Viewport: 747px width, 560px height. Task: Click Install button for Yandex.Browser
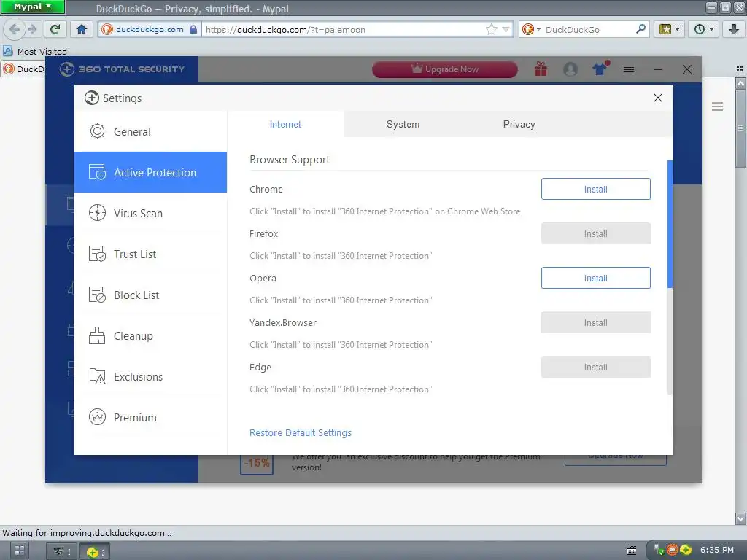(x=595, y=323)
